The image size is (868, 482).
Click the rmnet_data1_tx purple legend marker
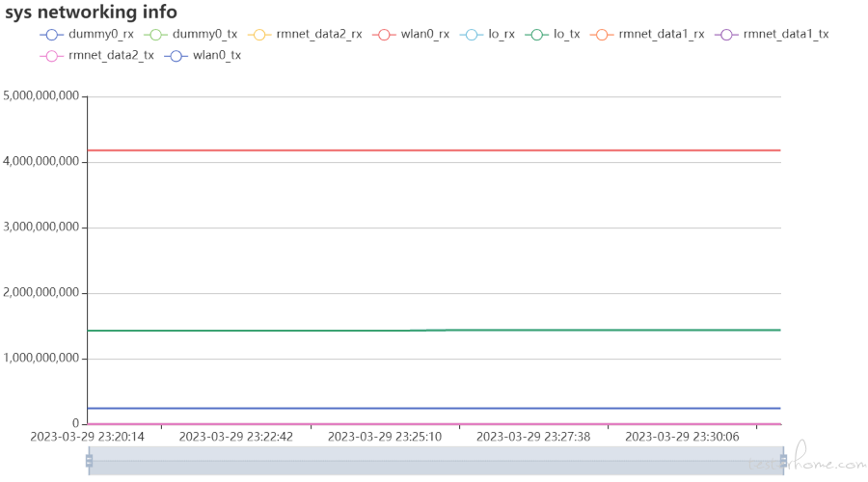(726, 35)
